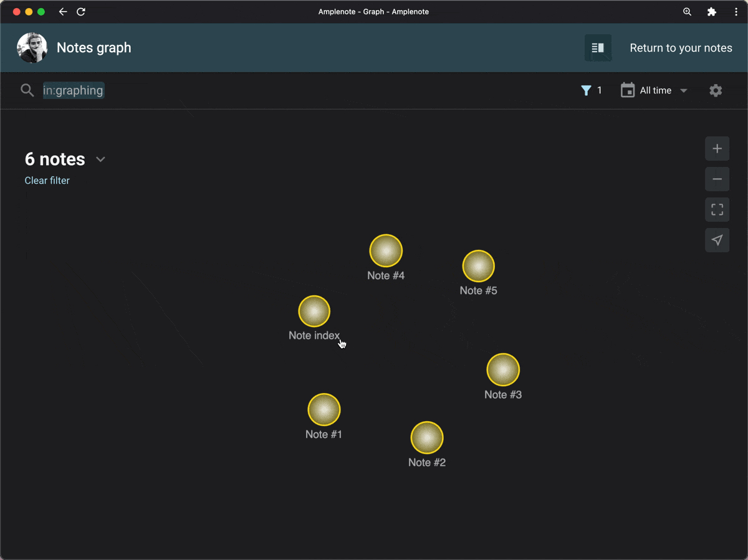Viewport: 748px width, 560px height.
Task: Zoom out the graph with minus button
Action: pyautogui.click(x=717, y=179)
